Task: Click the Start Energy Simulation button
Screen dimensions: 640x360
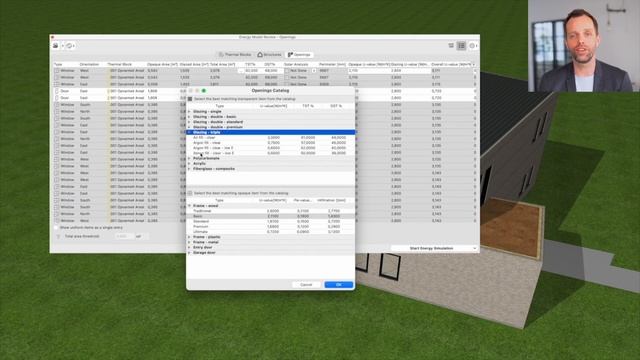Action: [x=431, y=248]
